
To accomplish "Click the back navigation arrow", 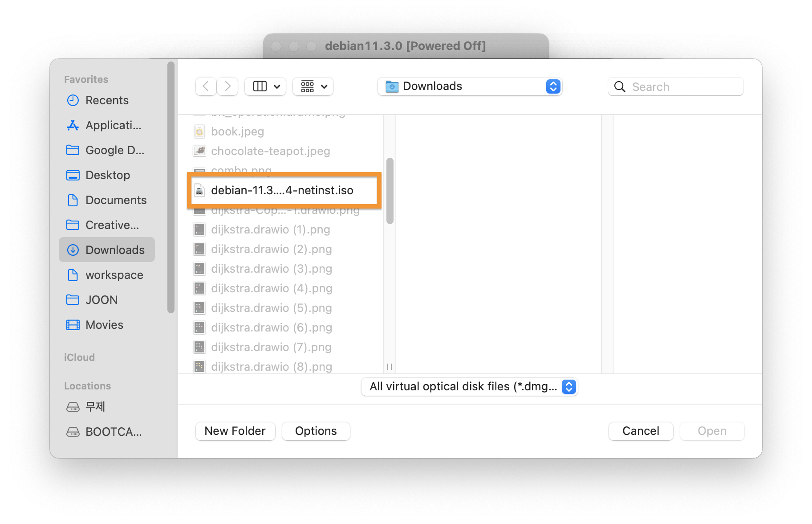I will pos(206,86).
